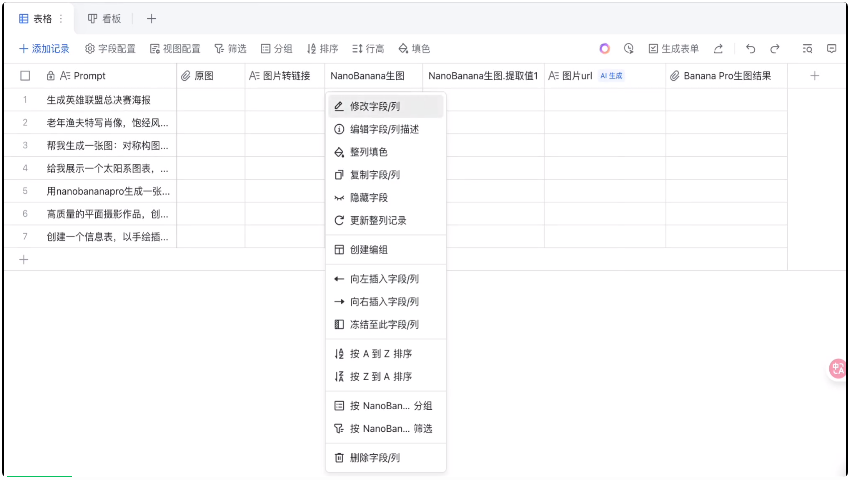Add a new view with plus icon
The image size is (849, 480).
click(151, 19)
